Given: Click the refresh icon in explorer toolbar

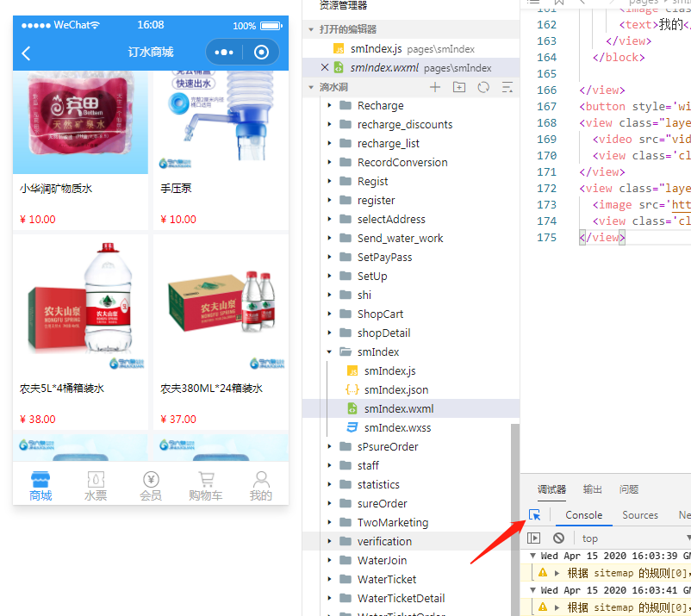Looking at the screenshot, I should tap(483, 87).
